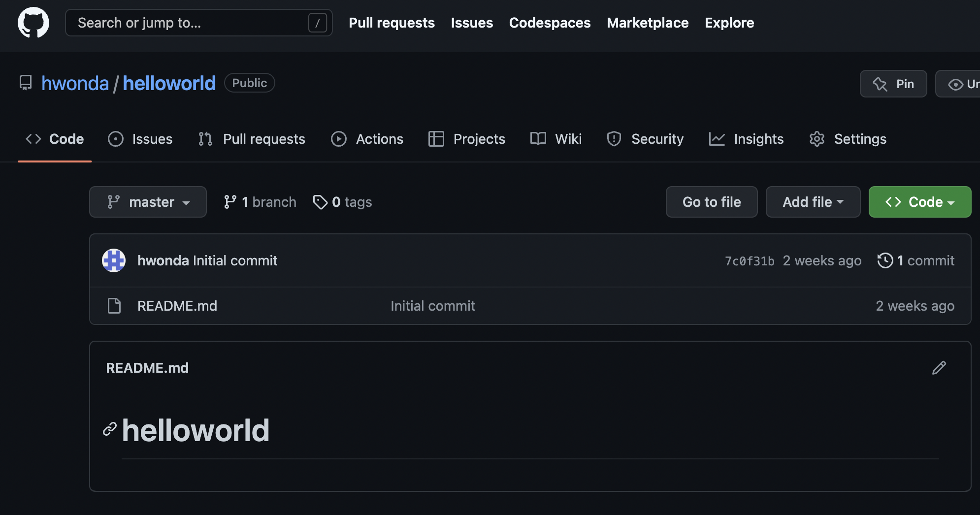The width and height of the screenshot is (980, 515).
Task: Expand the master branch dropdown
Action: click(x=148, y=202)
